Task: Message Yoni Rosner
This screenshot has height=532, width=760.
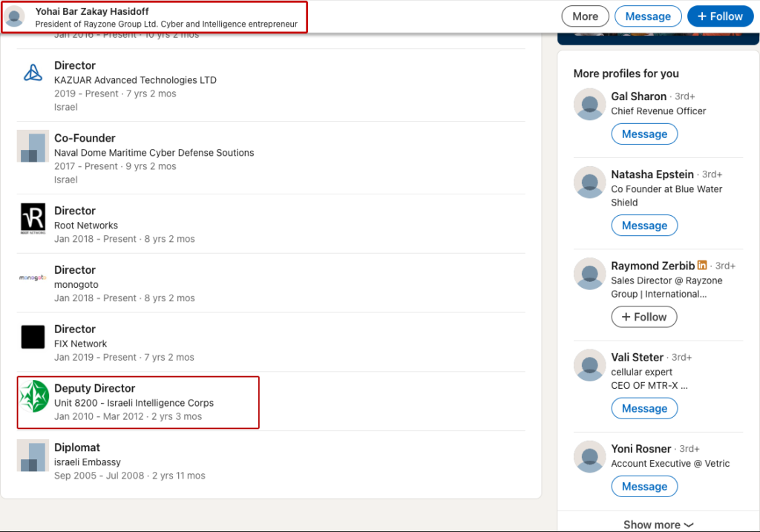Action: (644, 487)
